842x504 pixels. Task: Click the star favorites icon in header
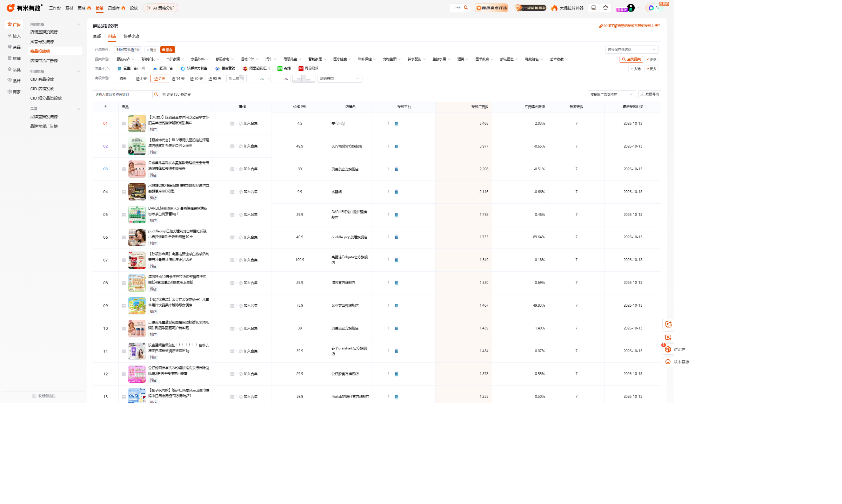(x=606, y=8)
